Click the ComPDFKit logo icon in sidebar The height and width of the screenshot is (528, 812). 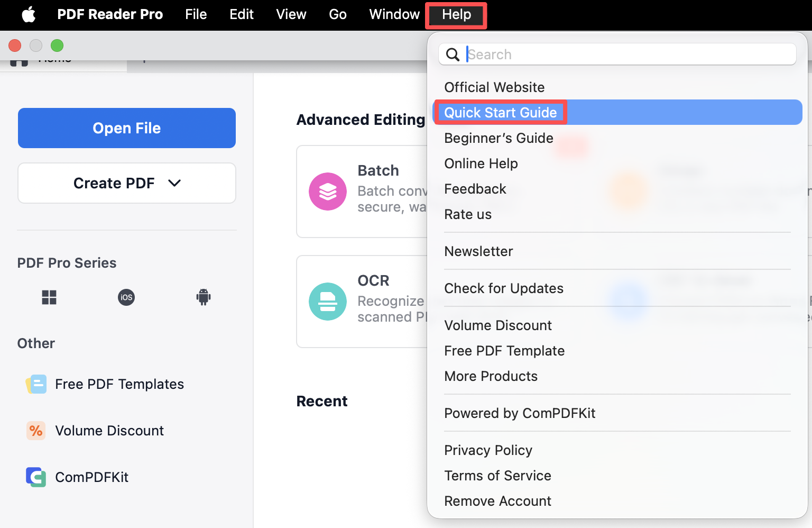tap(36, 477)
